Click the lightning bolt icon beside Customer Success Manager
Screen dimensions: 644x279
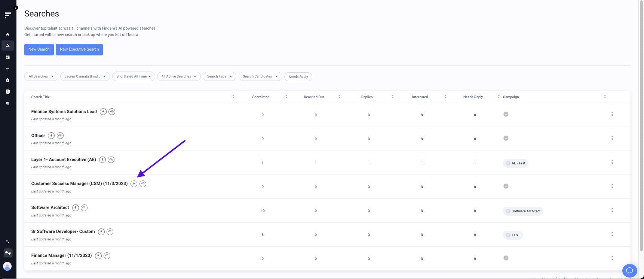[134, 184]
